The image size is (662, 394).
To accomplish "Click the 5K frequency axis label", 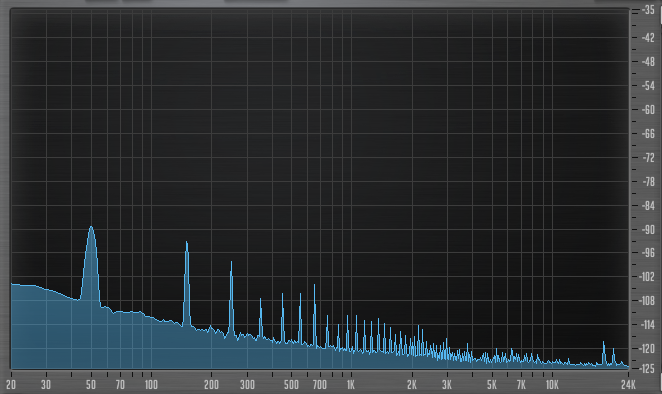I will 492,385.
